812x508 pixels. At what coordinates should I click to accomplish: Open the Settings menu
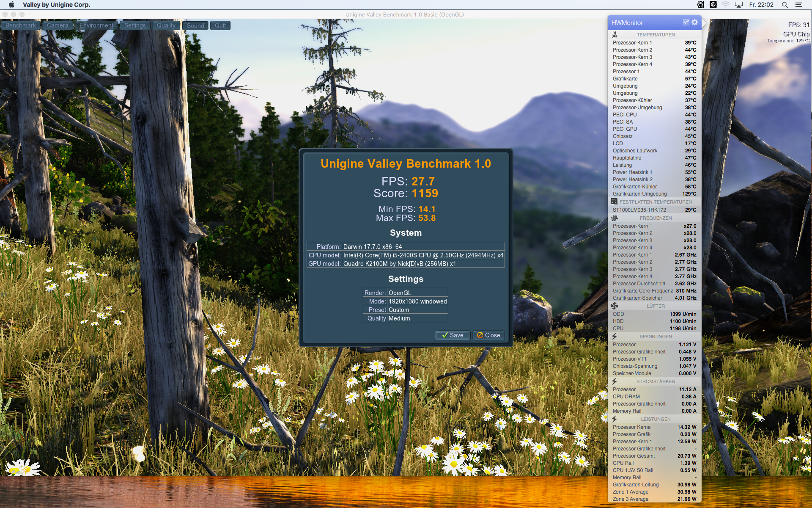pyautogui.click(x=135, y=25)
